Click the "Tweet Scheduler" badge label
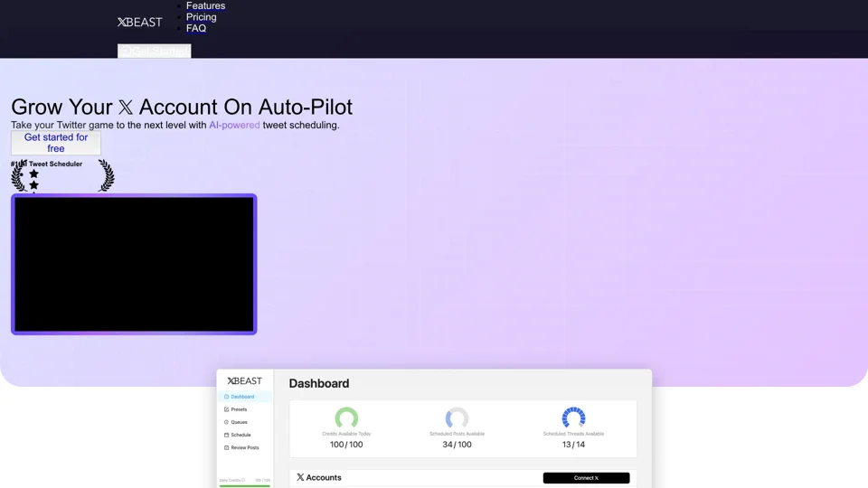Viewport: 868px width, 488px height. [x=55, y=164]
